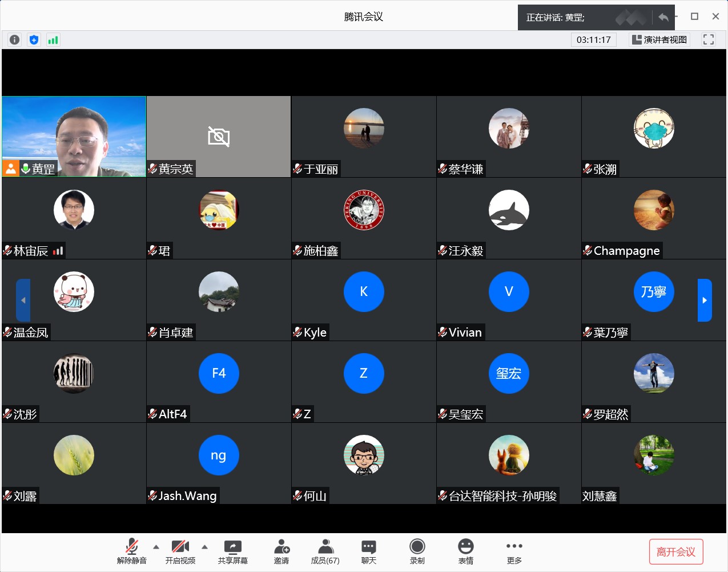The height and width of the screenshot is (572, 728).
Task: Check the green network signal icon
Action: (x=53, y=40)
